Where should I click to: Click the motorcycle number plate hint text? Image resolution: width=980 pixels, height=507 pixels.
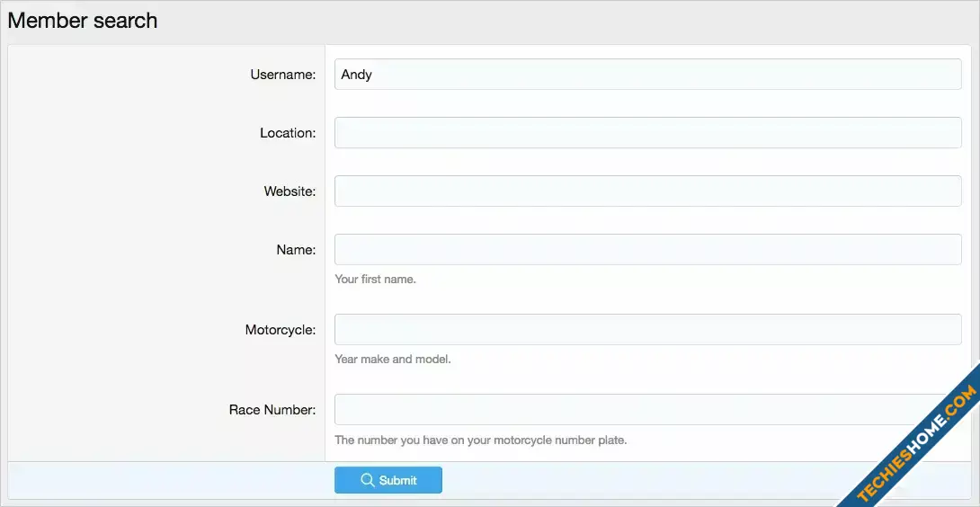pyautogui.click(x=480, y=440)
